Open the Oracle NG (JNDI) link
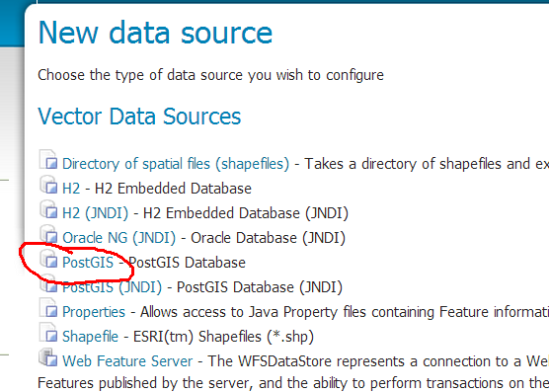Screen dimensions: 549x392 click(119, 238)
